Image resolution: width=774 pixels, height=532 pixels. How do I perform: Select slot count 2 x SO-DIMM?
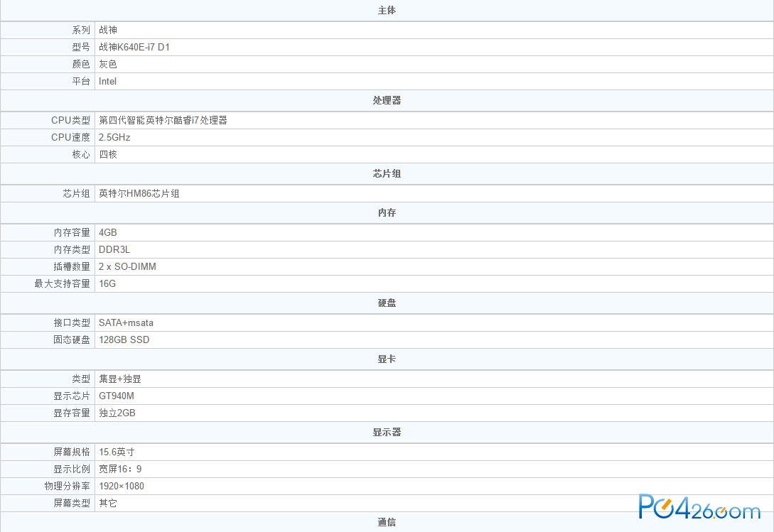click(x=127, y=266)
